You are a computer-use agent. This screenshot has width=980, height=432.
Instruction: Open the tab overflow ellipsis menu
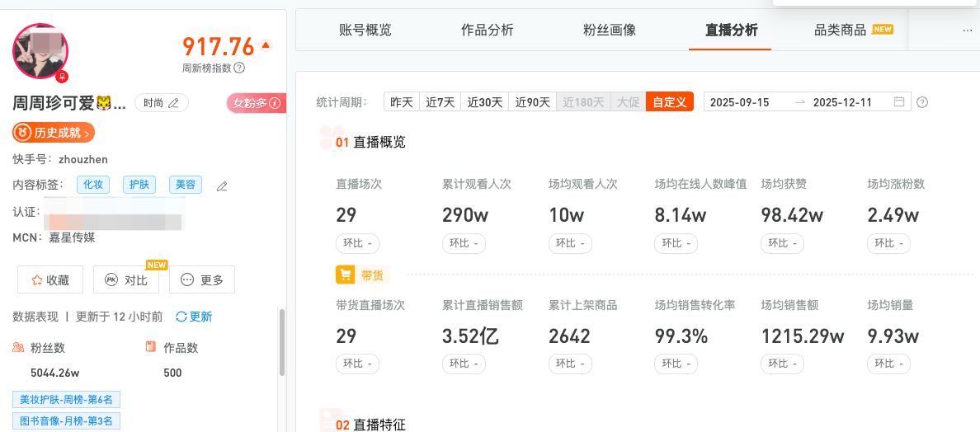(968, 30)
